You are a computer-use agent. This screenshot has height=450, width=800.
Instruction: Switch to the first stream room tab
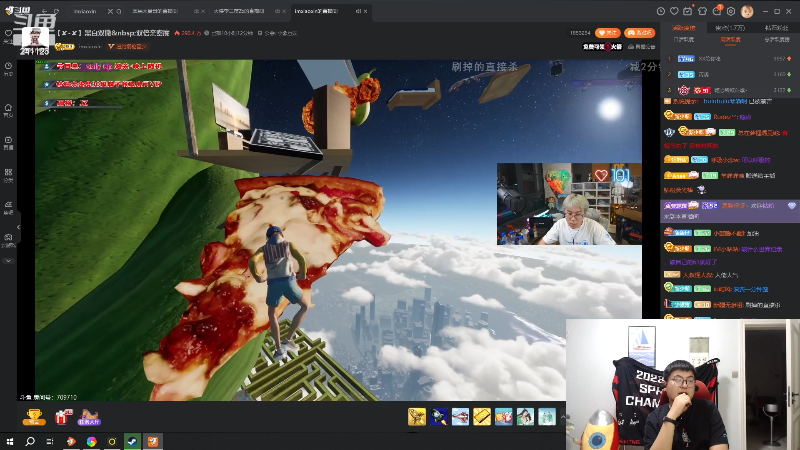pyautogui.click(x=155, y=11)
